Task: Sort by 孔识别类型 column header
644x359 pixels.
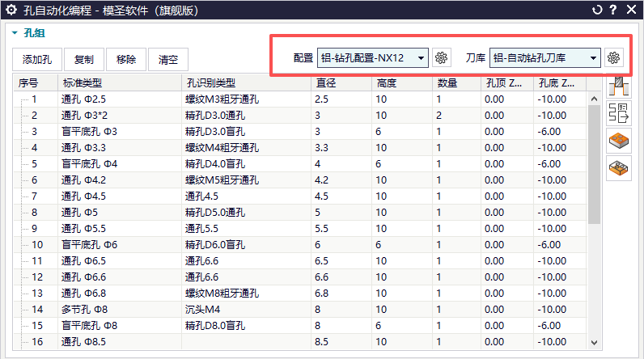Action: coord(246,83)
